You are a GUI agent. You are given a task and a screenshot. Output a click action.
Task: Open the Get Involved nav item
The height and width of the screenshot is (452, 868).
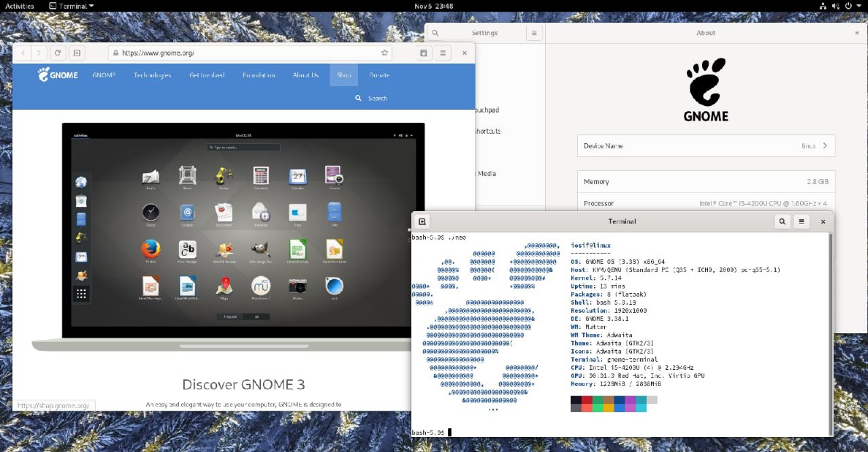coord(207,75)
